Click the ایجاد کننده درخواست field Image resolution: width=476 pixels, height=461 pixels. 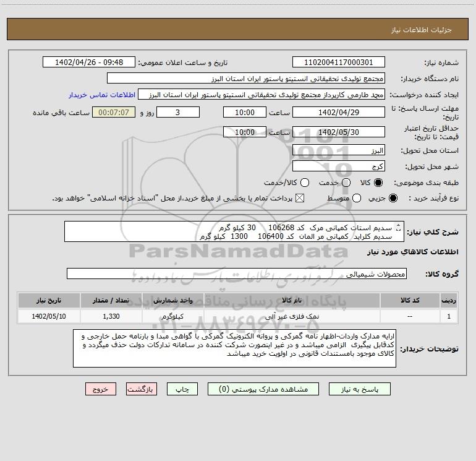pyautogui.click(x=261, y=95)
